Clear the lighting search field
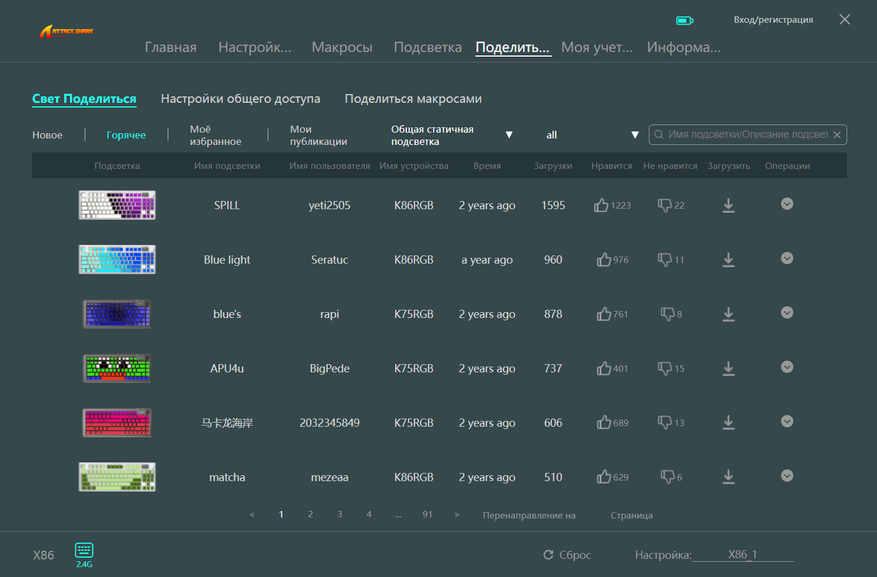This screenshot has height=577, width=877. [837, 135]
